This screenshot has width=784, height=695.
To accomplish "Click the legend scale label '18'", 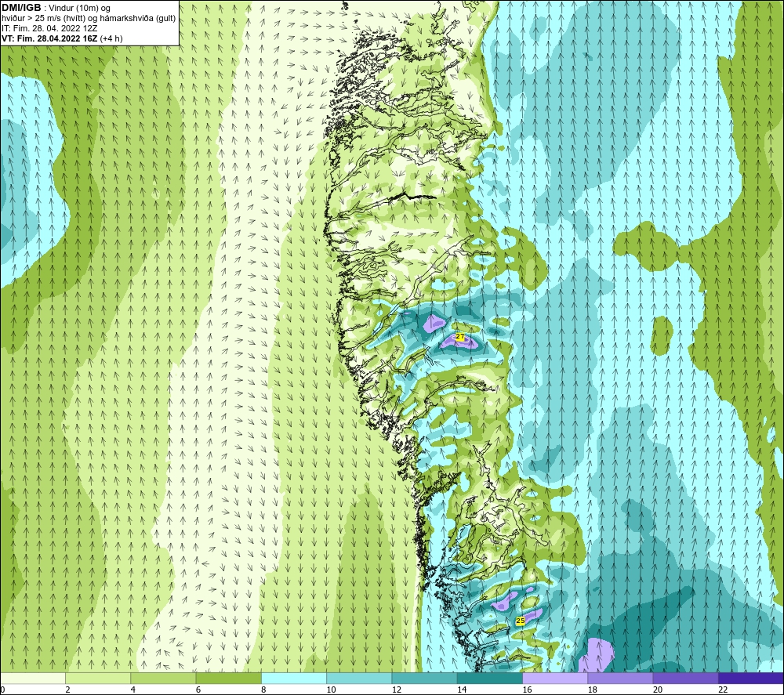I will tap(593, 690).
